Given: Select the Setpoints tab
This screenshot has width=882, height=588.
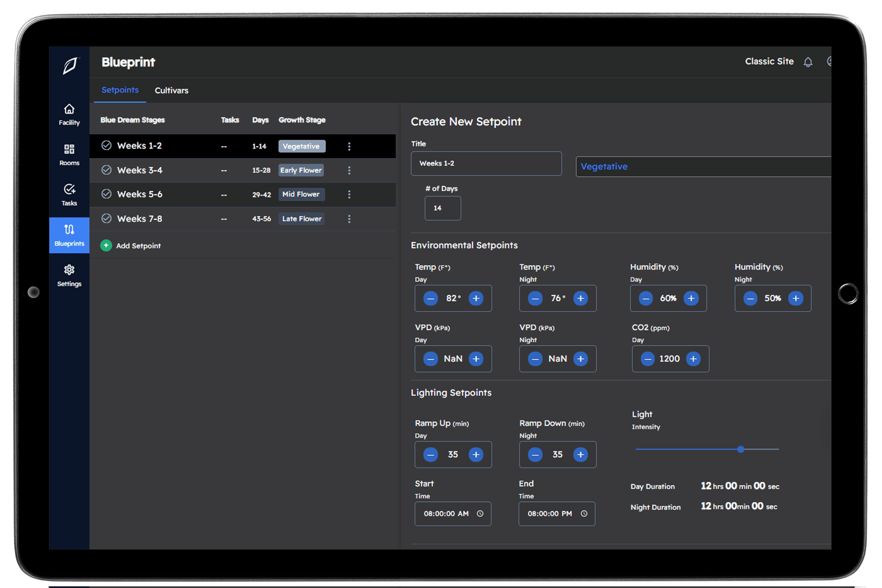Looking at the screenshot, I should 120,90.
